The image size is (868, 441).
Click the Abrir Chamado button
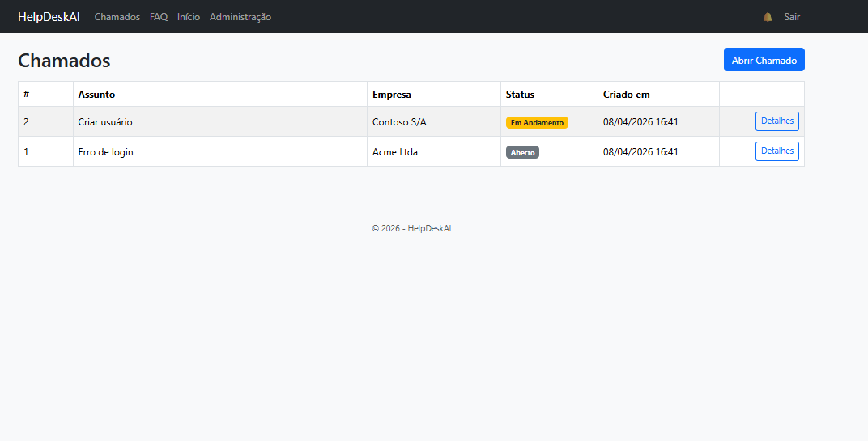[764, 60]
